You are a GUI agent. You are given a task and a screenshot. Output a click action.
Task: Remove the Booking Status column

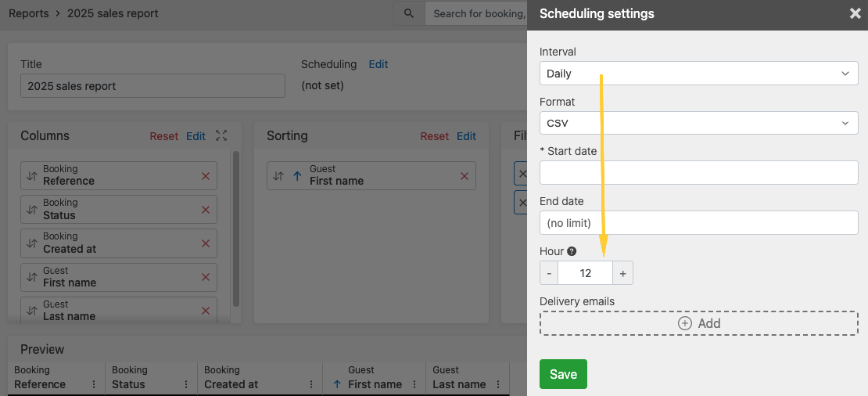point(206,210)
